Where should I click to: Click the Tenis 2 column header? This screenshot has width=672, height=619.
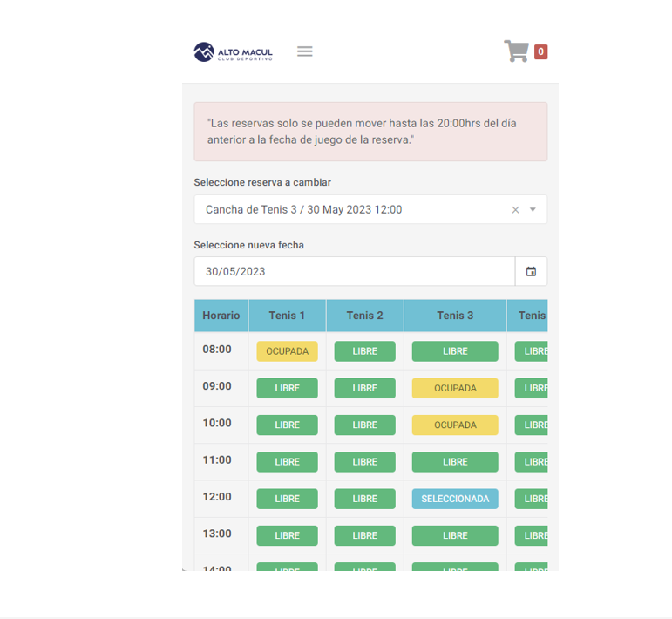point(364,316)
